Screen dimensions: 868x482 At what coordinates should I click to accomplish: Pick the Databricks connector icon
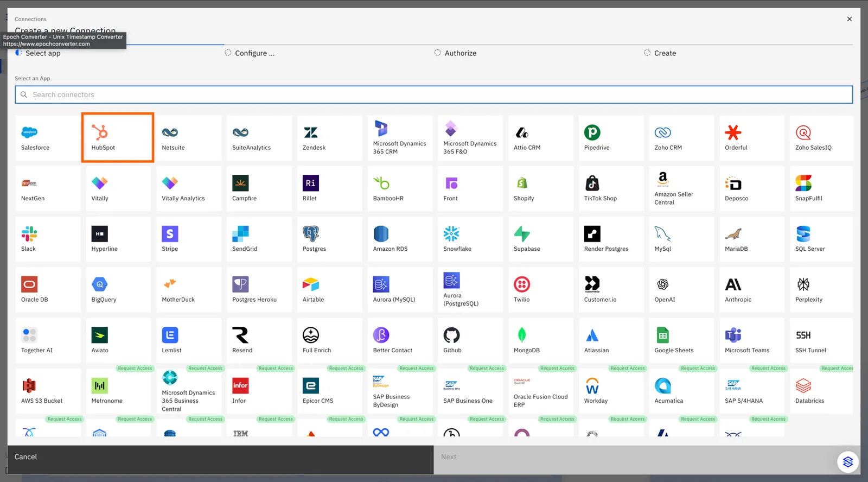point(803,386)
